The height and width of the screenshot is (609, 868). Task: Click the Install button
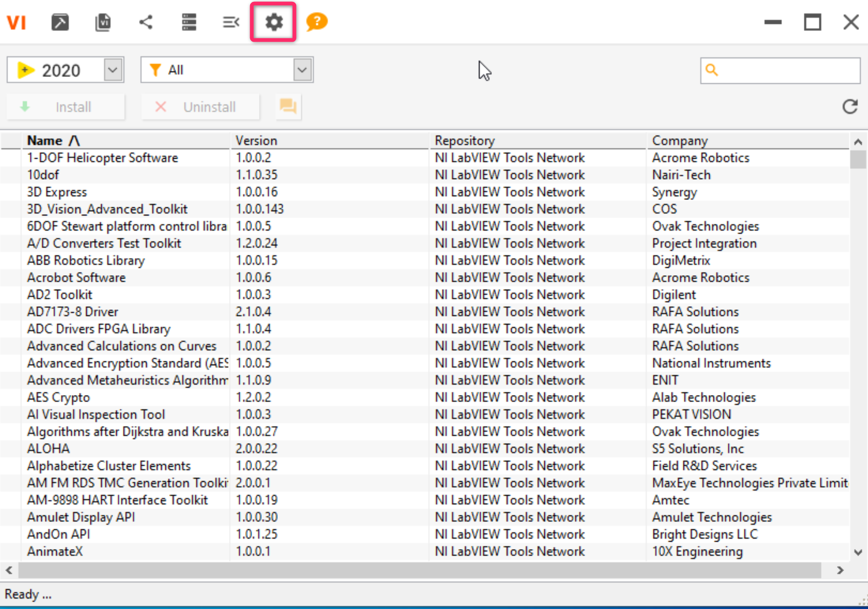[x=66, y=107]
